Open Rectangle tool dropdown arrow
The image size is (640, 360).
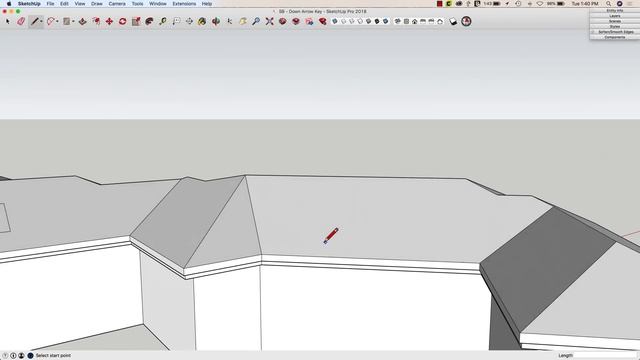[73, 21]
